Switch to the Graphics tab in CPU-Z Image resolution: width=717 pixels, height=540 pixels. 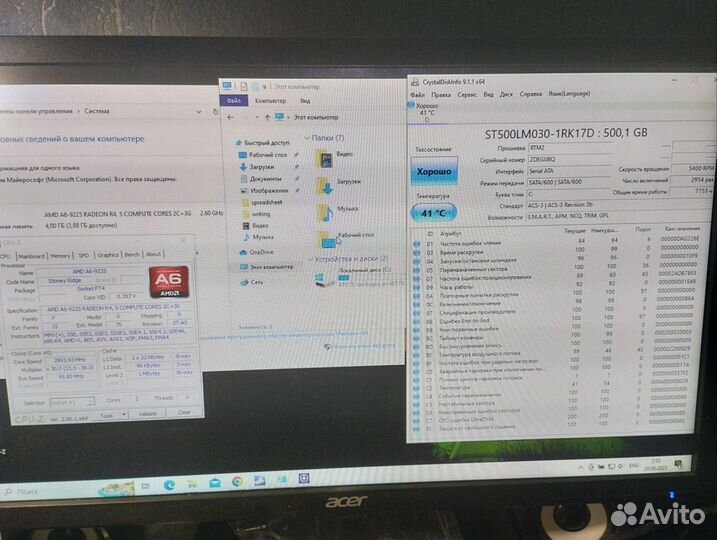click(x=107, y=255)
